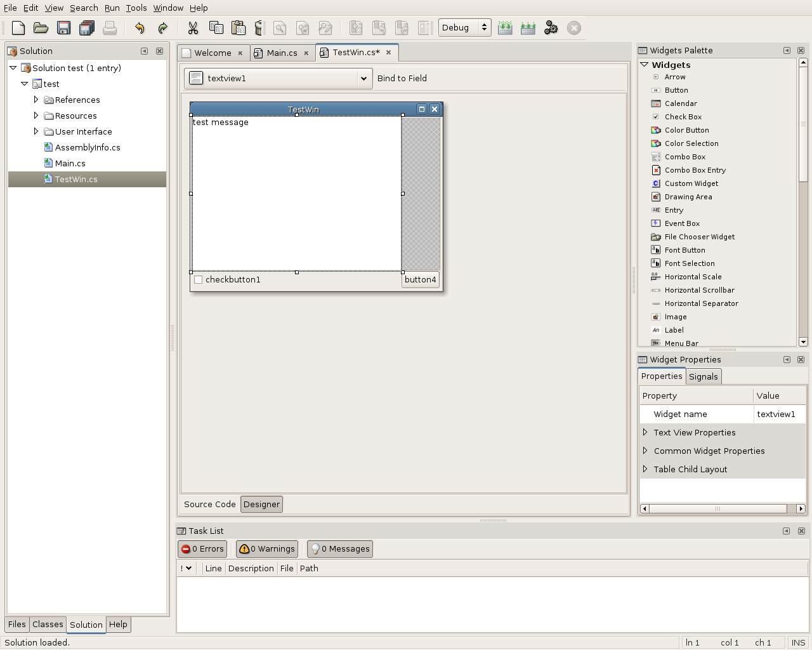The width and height of the screenshot is (812, 650).
Task: Toggle the 0 Errors filter
Action: (203, 549)
